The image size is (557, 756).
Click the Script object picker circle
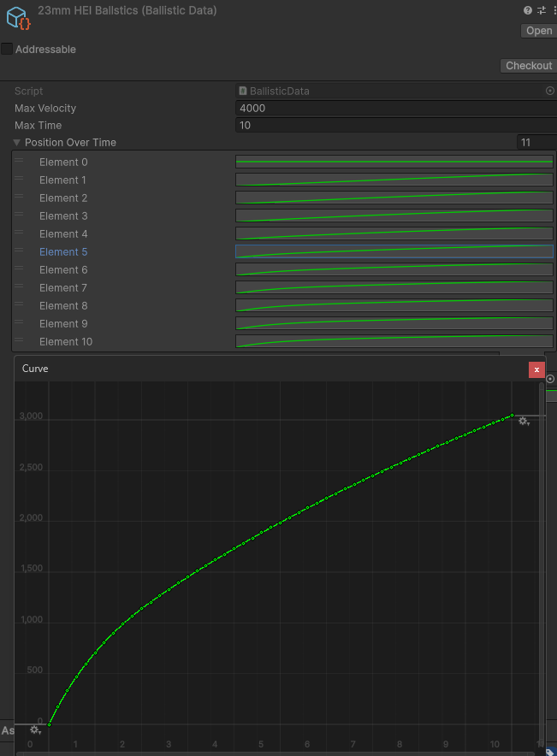(x=549, y=91)
